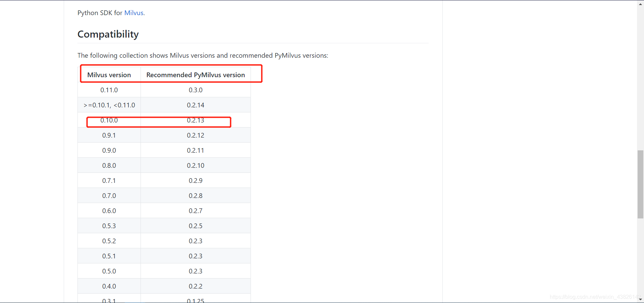Viewport: 644px width, 303px height.
Task: Select the "Recommended PyMilvus version" column header
Action: 196,75
